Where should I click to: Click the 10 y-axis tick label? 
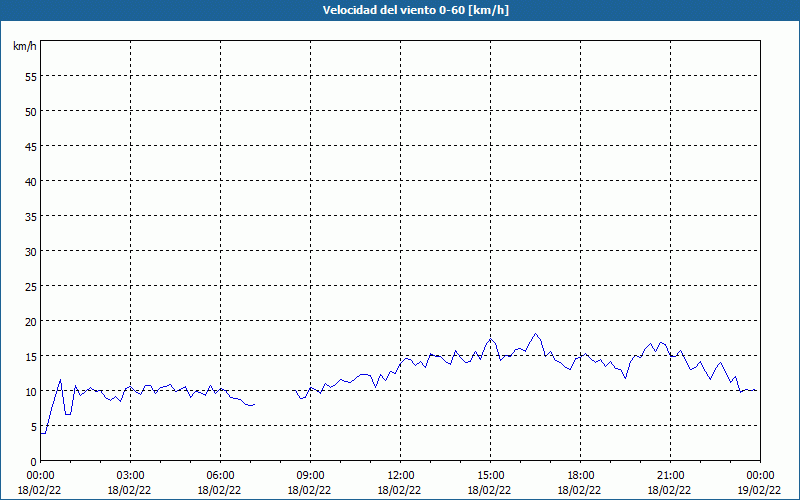click(x=31, y=392)
